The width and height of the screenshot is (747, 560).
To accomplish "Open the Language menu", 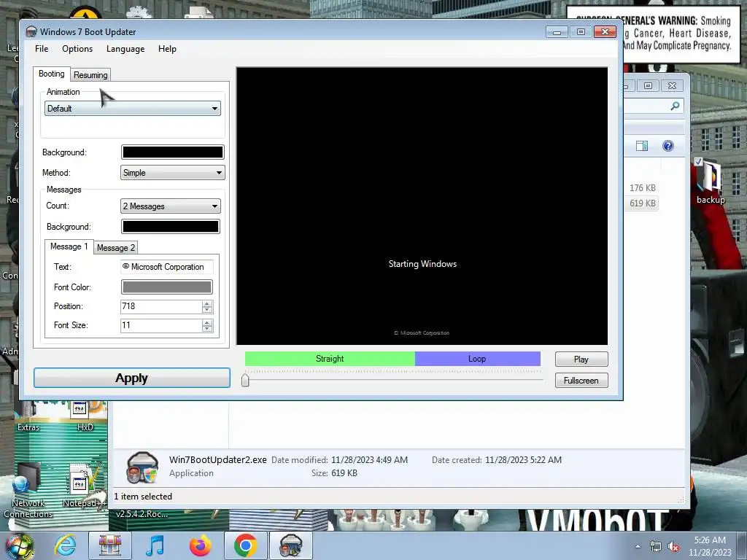I will tap(125, 49).
